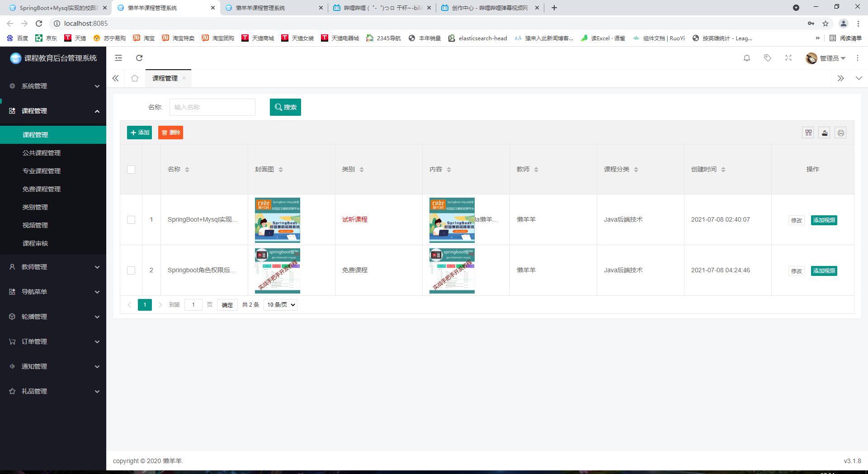Open the table column filter icon

click(808, 133)
